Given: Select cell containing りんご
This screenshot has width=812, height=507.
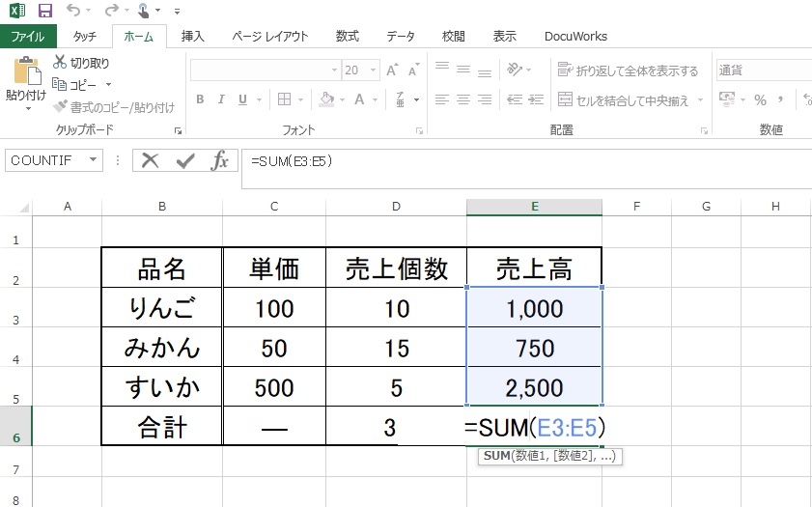Looking at the screenshot, I should 161,309.
